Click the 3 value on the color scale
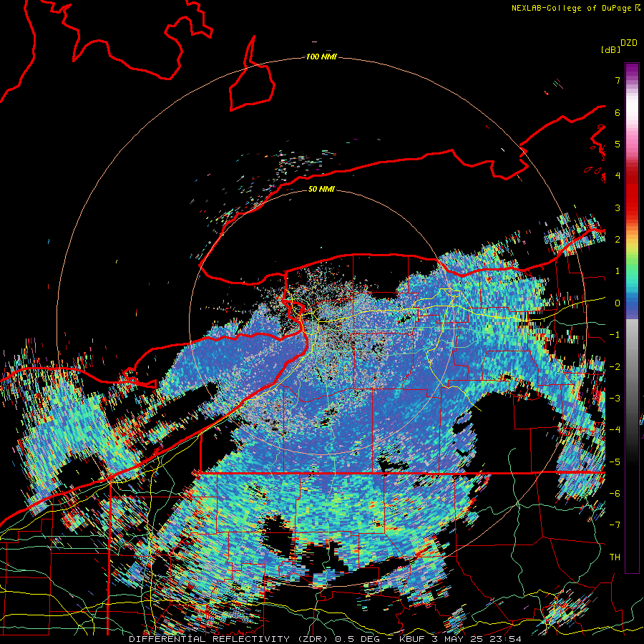This screenshot has height=644, width=644. (618, 208)
